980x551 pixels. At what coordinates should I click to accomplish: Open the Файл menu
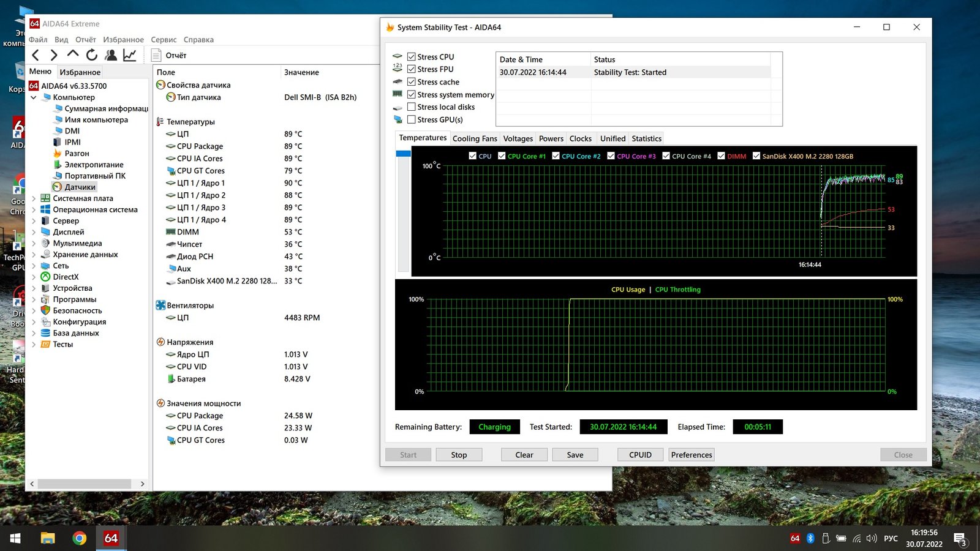[38, 40]
